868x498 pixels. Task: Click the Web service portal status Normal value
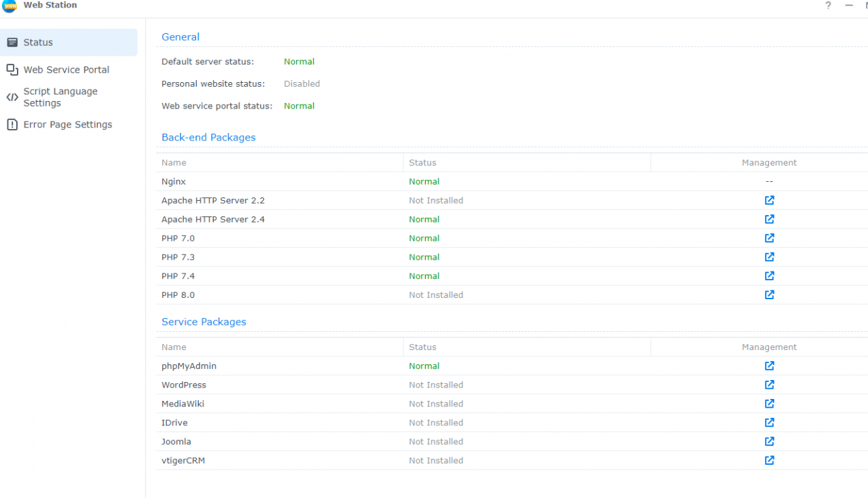click(299, 106)
